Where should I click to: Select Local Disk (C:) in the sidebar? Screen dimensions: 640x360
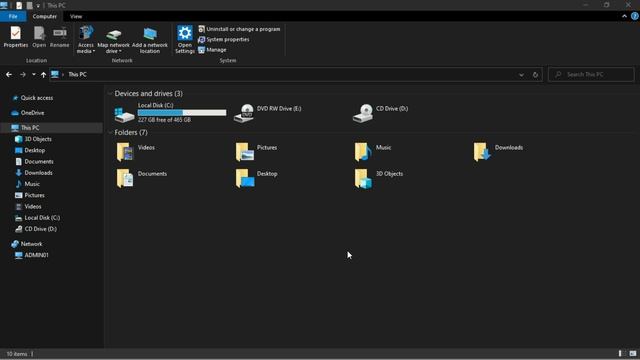pyautogui.click(x=42, y=218)
